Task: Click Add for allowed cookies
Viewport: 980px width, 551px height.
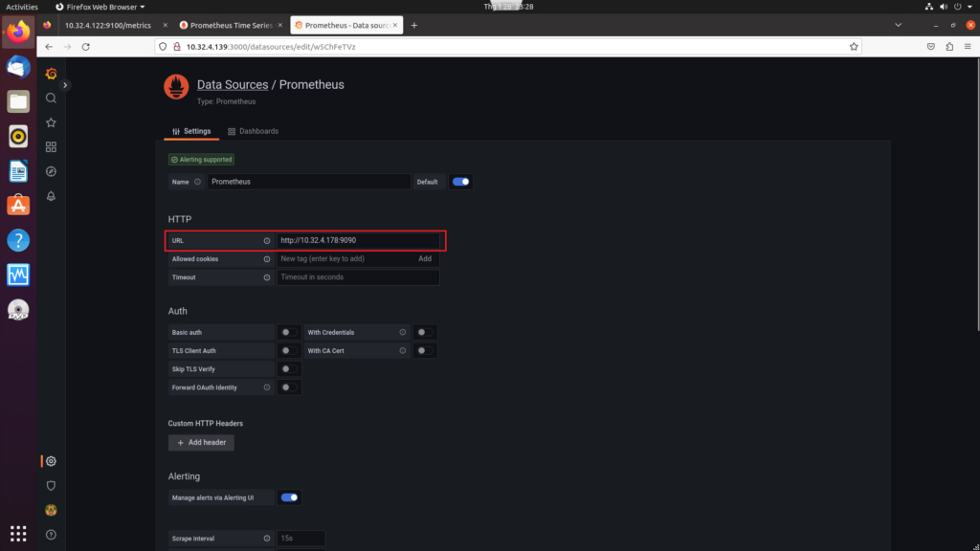Action: pos(425,258)
